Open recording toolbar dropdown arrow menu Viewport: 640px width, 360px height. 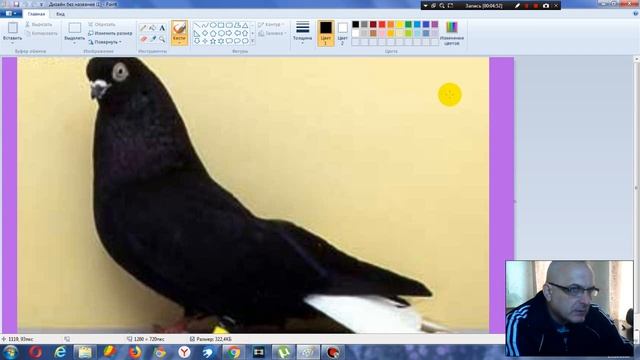coord(425,6)
